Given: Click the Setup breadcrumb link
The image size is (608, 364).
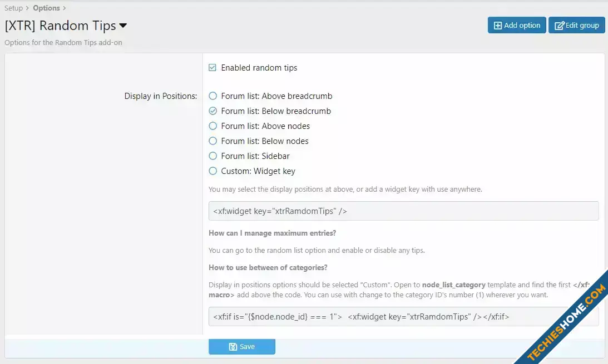Looking at the screenshot, I should point(13,8).
